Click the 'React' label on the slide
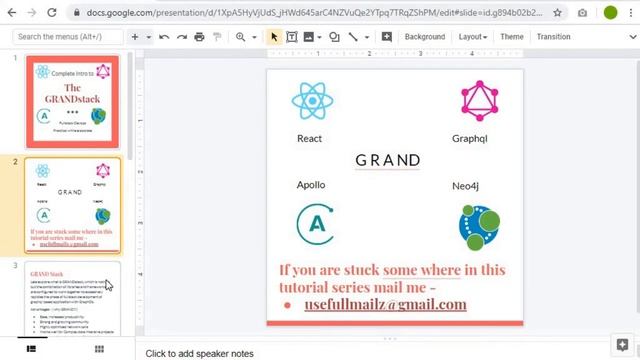The width and height of the screenshot is (640, 360). tap(309, 139)
